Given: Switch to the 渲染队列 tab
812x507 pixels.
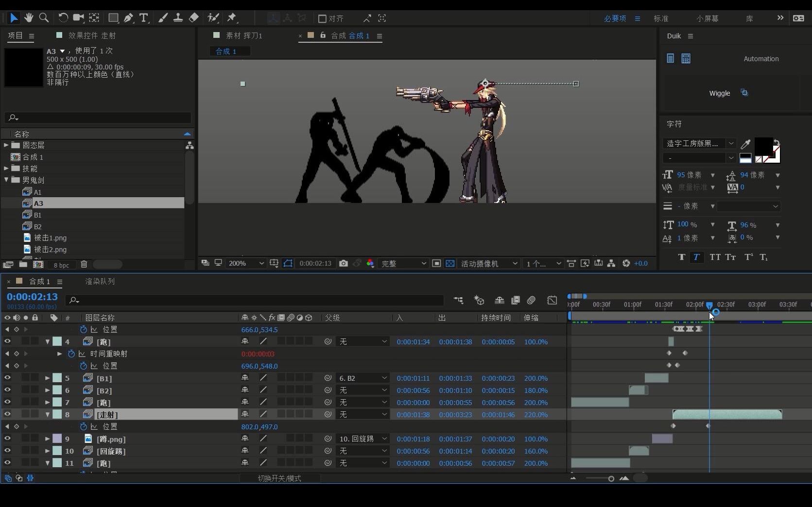Looking at the screenshot, I should [x=100, y=281].
